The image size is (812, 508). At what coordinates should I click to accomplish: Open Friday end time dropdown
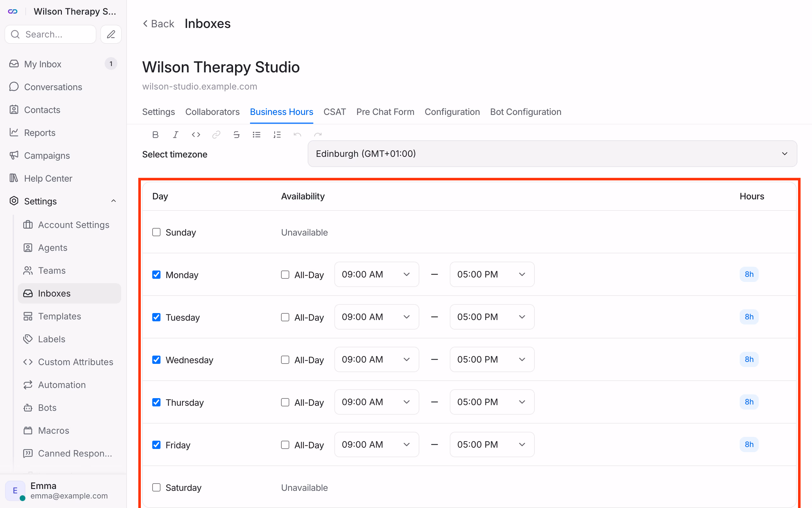point(492,444)
